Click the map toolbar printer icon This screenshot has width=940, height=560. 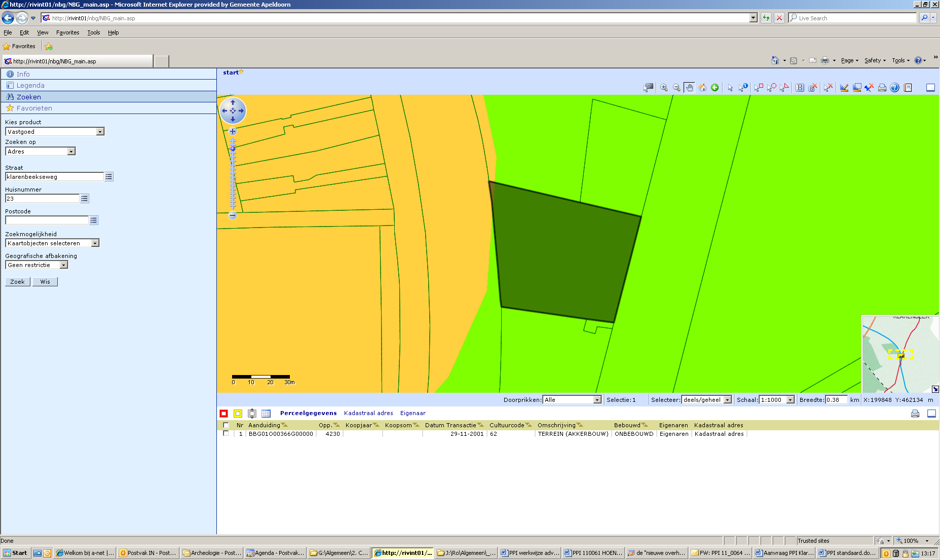tap(882, 88)
